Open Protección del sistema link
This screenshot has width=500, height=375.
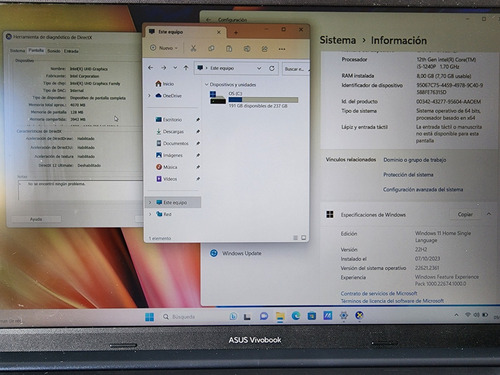click(x=408, y=175)
